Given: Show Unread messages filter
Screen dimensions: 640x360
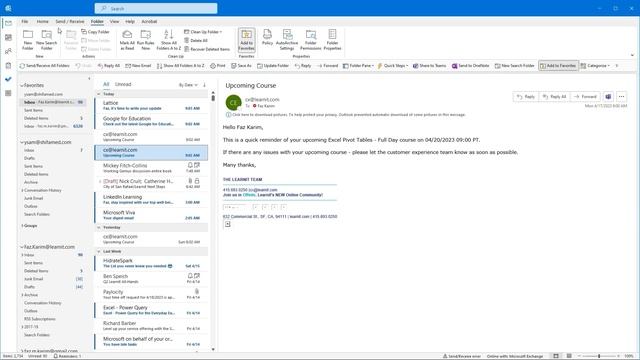Looking at the screenshot, I should [x=123, y=84].
